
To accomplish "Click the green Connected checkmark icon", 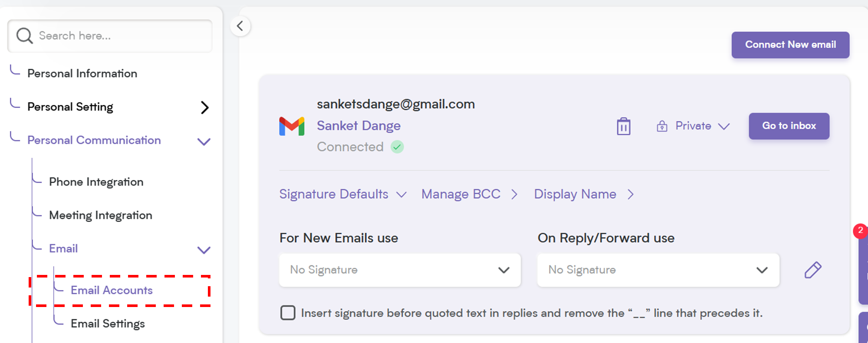I will (397, 147).
